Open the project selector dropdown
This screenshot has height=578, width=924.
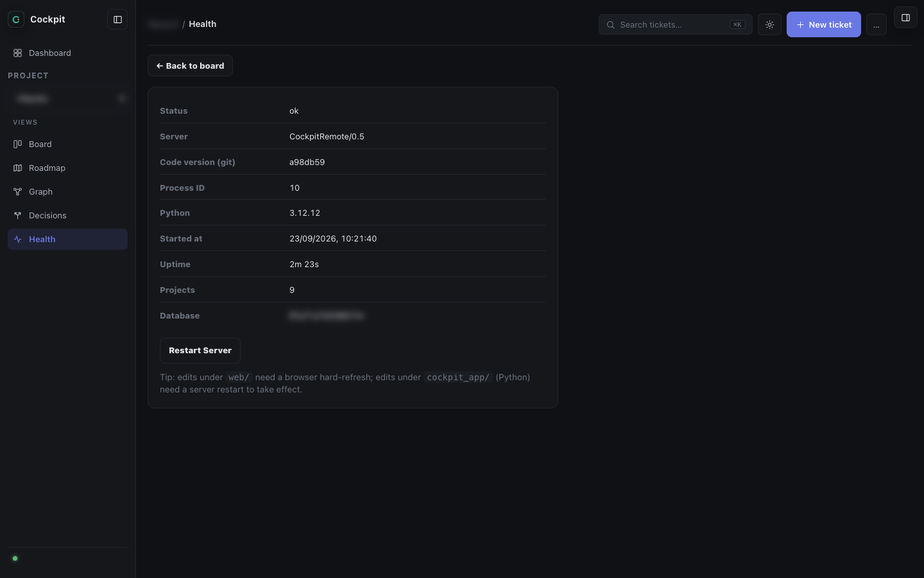[67, 98]
